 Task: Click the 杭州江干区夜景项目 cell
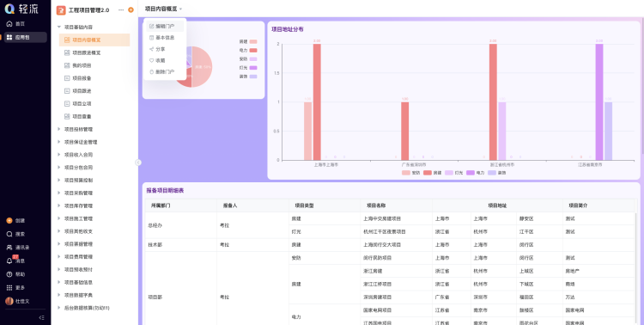click(397, 231)
